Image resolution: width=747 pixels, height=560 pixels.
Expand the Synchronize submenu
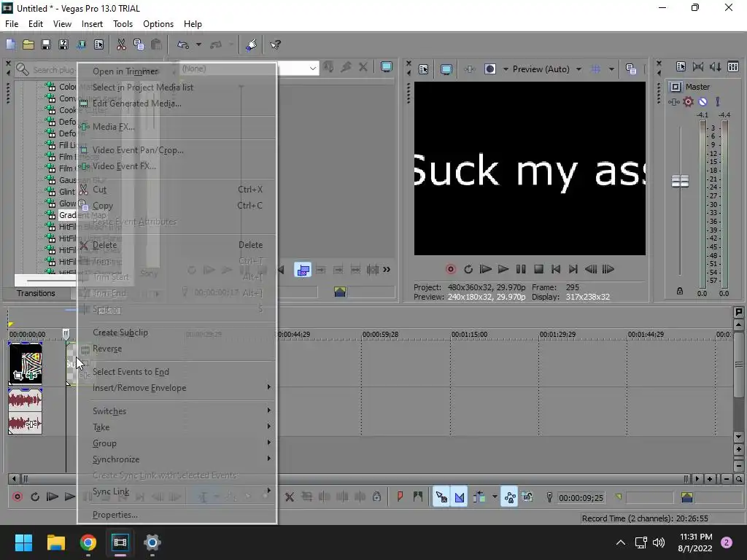point(177,459)
